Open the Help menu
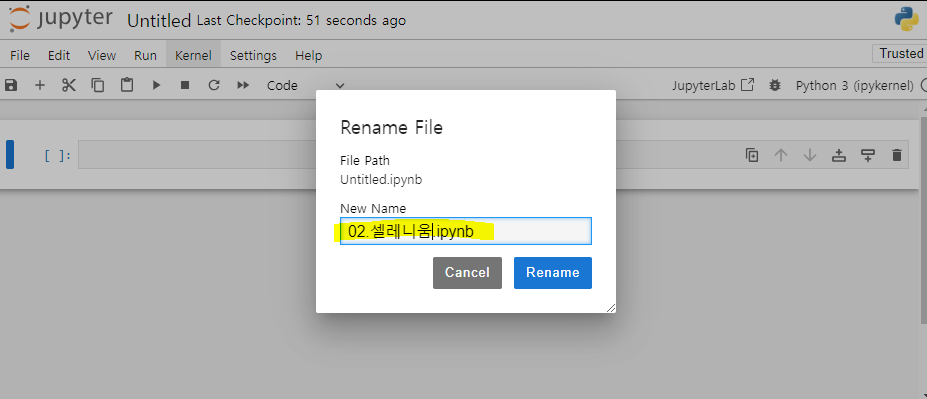Image resolution: width=927 pixels, height=399 pixels. coord(309,56)
